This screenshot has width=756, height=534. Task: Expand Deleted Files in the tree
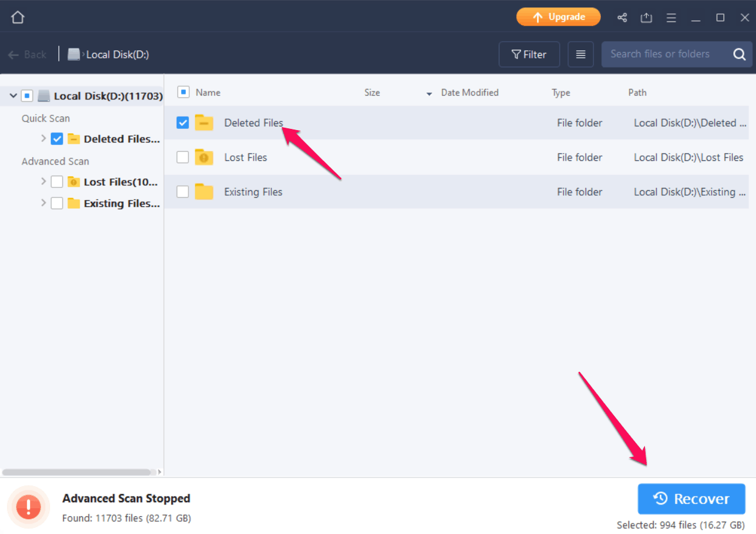click(44, 139)
